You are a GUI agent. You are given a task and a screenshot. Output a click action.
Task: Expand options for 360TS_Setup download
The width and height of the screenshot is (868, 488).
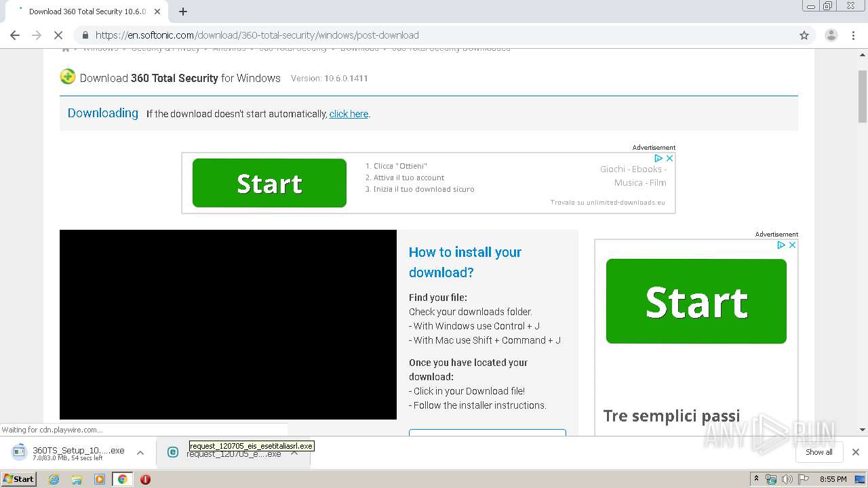pos(140,453)
